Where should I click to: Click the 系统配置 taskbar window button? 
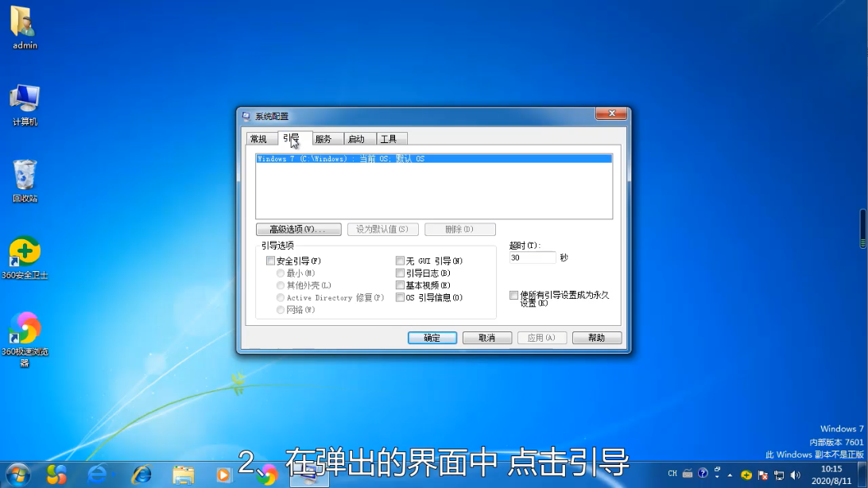(x=309, y=475)
